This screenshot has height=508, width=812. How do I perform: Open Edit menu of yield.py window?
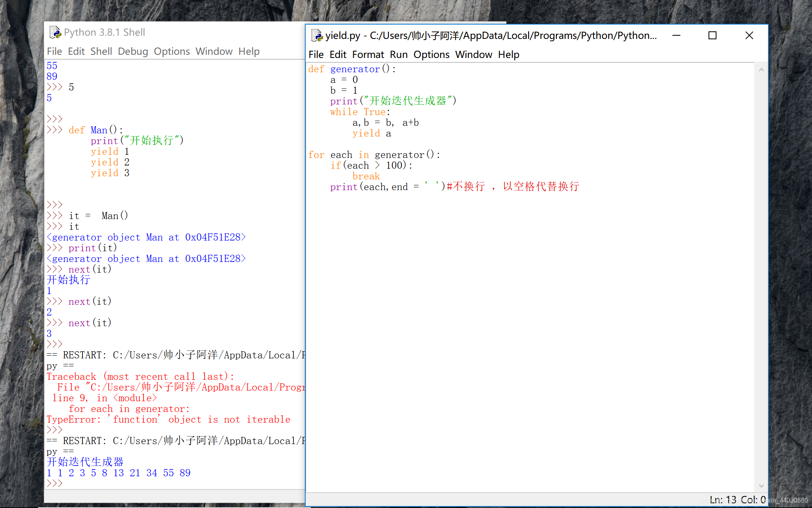(338, 54)
